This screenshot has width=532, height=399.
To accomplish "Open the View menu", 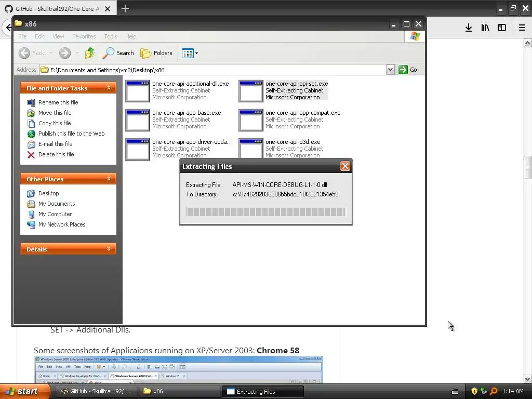I will pos(58,36).
